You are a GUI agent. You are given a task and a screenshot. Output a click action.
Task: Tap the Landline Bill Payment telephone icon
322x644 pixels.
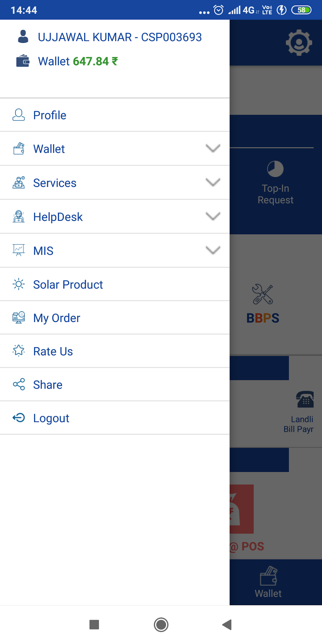[x=305, y=399]
